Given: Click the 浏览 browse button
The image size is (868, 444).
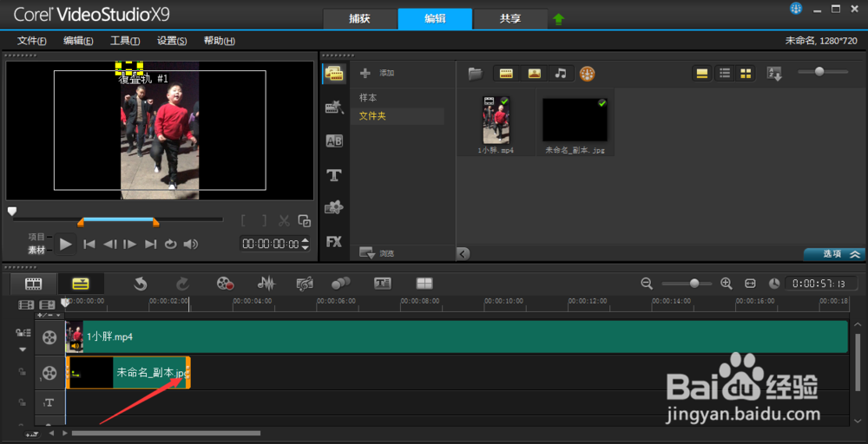Looking at the screenshot, I should 377,253.
